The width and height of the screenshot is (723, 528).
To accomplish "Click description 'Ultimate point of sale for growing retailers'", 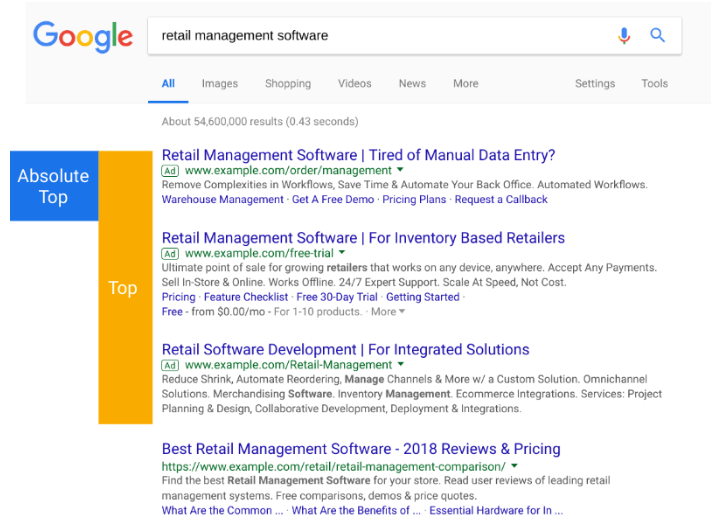I will click(409, 275).
